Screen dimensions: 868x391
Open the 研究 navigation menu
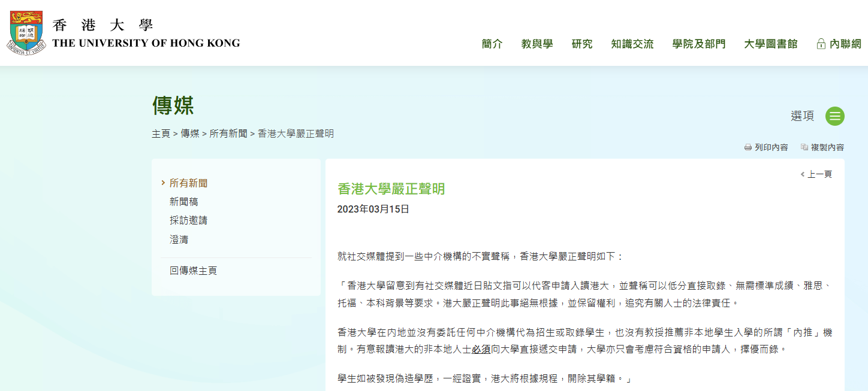pos(582,44)
